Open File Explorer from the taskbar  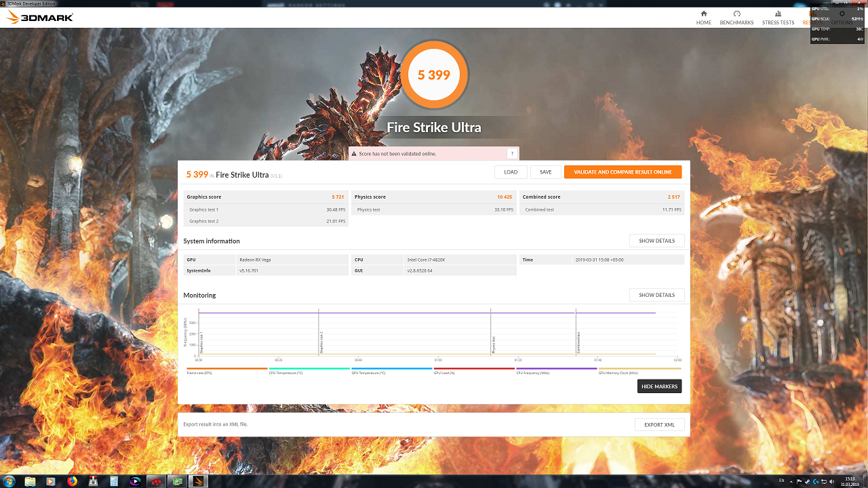30,481
